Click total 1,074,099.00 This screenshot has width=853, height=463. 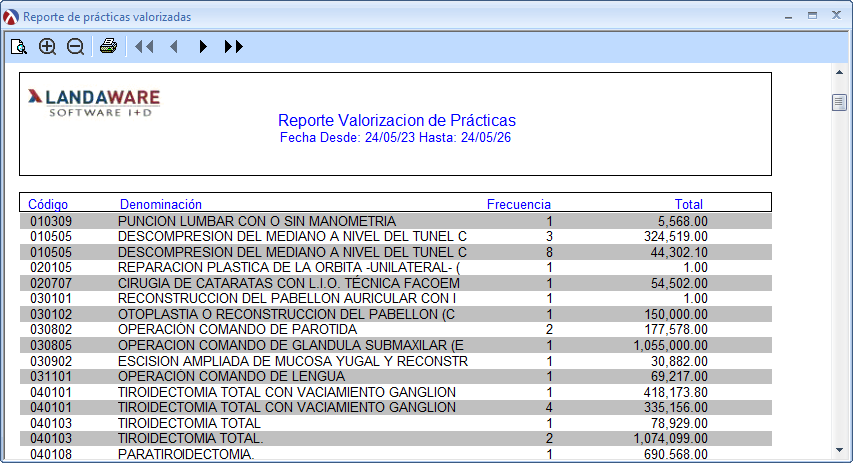(x=671, y=439)
